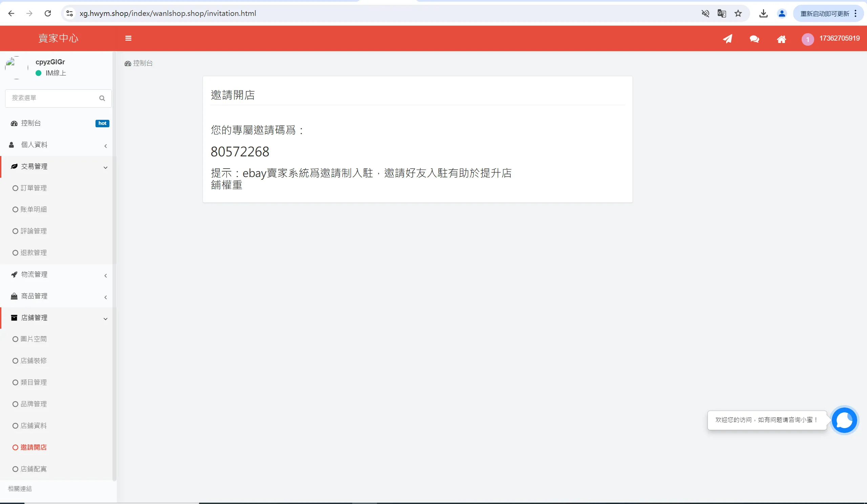The height and width of the screenshot is (504, 867).
Task: Open the chat messages icon in header
Action: click(x=754, y=39)
